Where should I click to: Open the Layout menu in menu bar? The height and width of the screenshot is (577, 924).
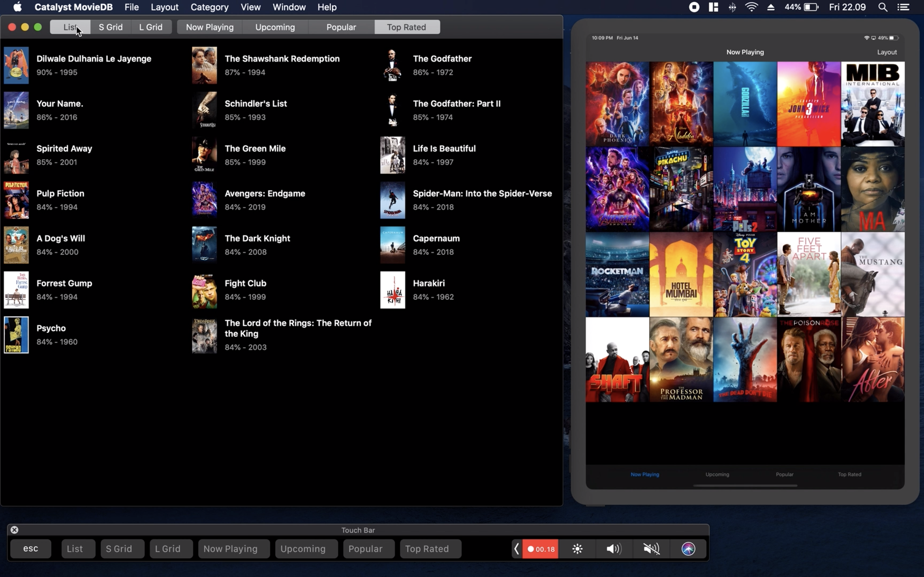164,7
